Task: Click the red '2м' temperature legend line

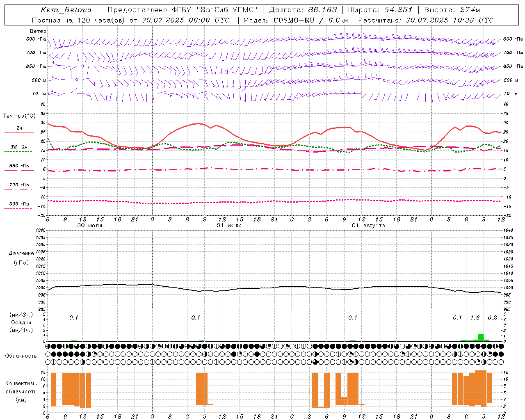Action: point(19,132)
